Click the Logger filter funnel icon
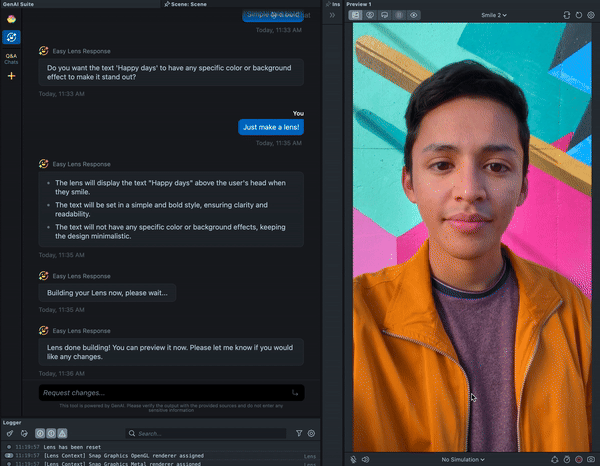The width and height of the screenshot is (600, 466). (299, 434)
